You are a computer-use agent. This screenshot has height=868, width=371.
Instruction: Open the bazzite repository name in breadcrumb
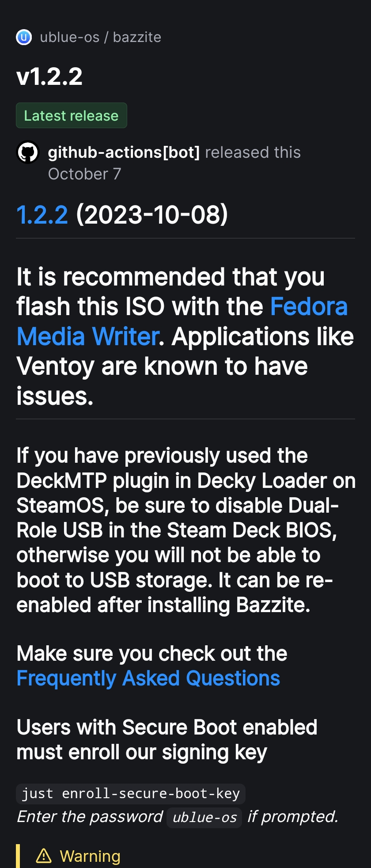coord(137,38)
